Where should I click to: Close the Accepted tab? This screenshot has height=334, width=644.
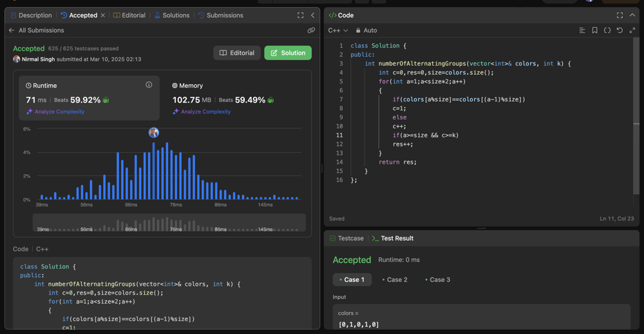(x=103, y=15)
